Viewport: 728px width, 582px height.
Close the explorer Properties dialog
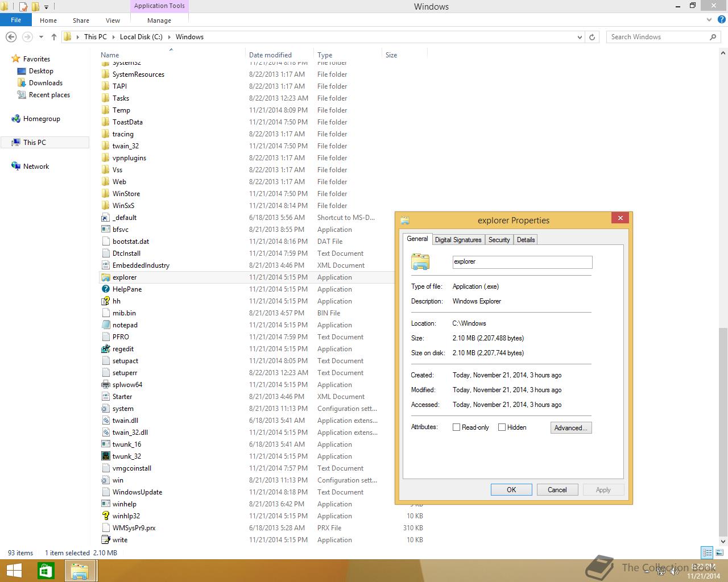(621, 218)
